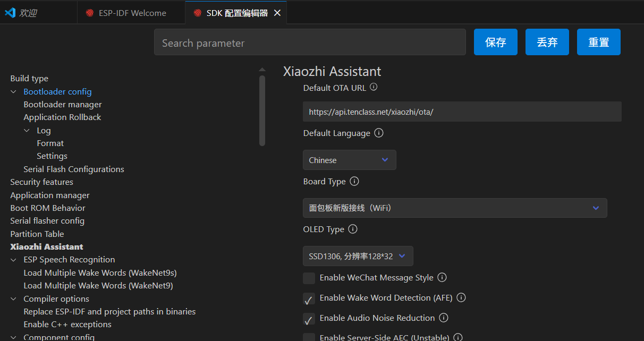Click info icon next to Default OTA URL

tap(374, 87)
